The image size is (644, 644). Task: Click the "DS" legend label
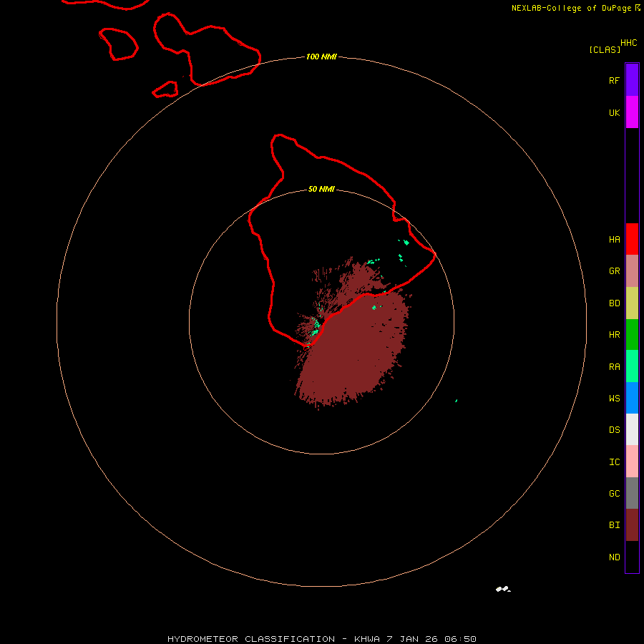[x=614, y=429]
